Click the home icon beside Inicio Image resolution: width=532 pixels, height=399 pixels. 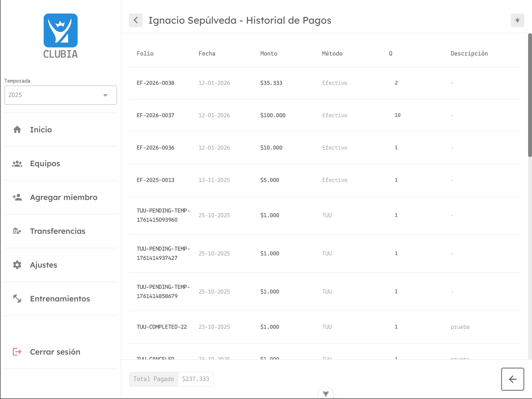click(x=17, y=130)
